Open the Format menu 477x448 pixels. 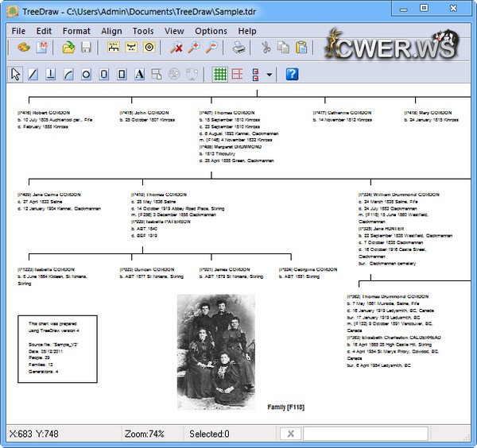(76, 31)
